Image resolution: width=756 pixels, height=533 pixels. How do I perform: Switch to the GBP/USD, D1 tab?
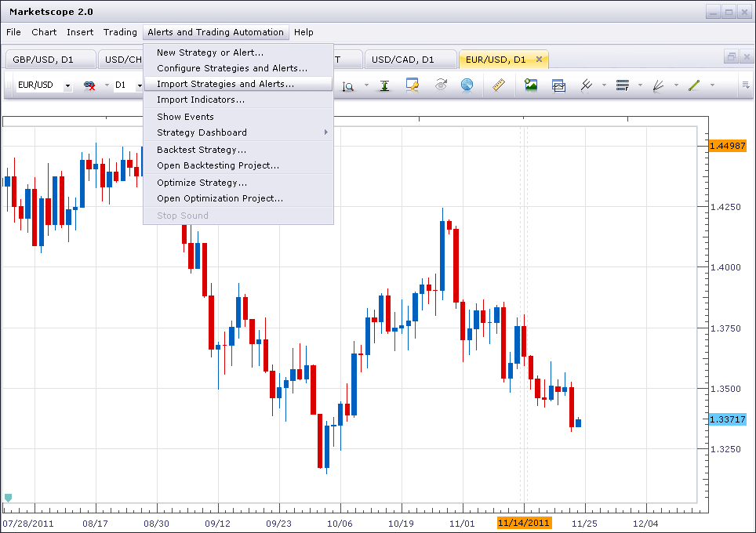(x=51, y=60)
